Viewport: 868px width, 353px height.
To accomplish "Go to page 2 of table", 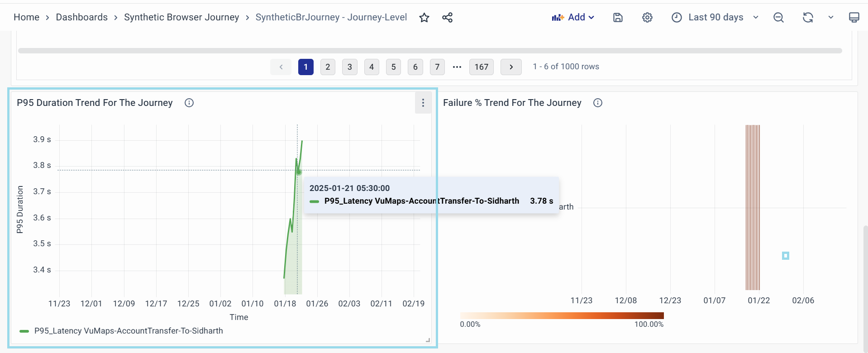I will click(328, 67).
